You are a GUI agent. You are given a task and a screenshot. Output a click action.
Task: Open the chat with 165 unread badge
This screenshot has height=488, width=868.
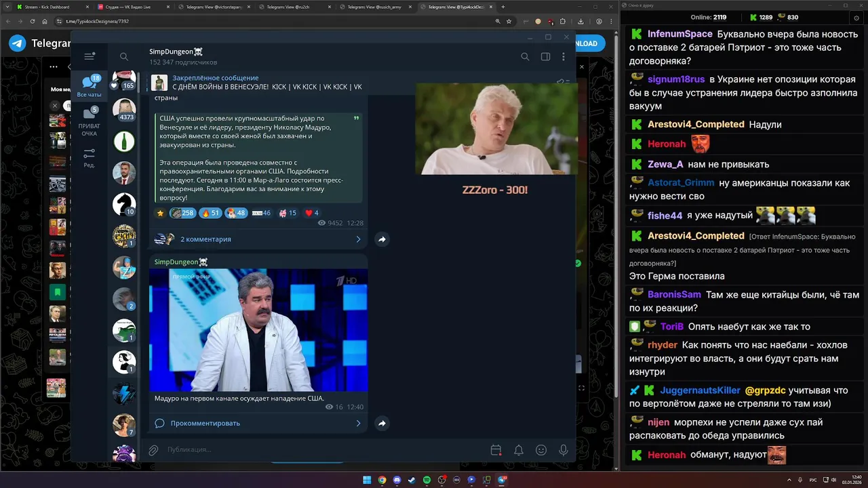point(124,80)
